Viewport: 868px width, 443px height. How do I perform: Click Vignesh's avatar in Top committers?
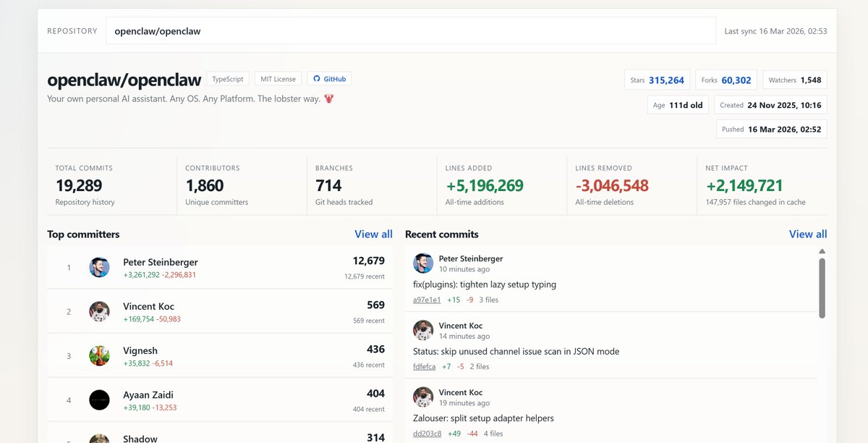[99, 355]
